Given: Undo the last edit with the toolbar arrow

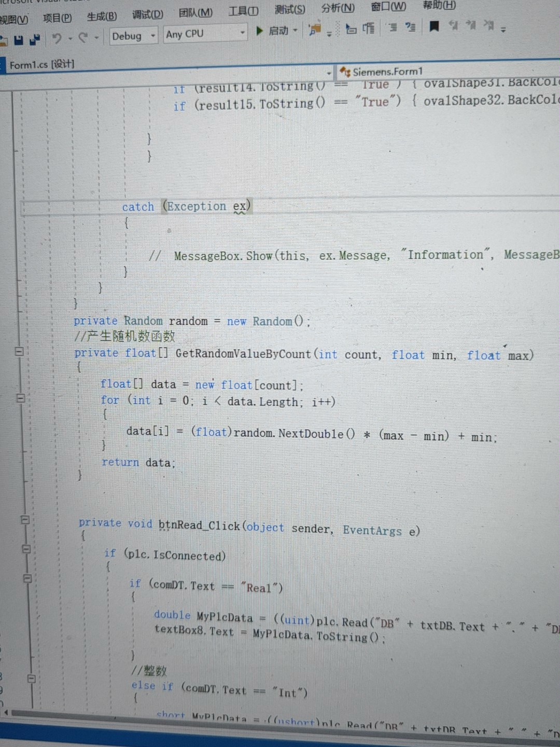Looking at the screenshot, I should tap(57, 38).
